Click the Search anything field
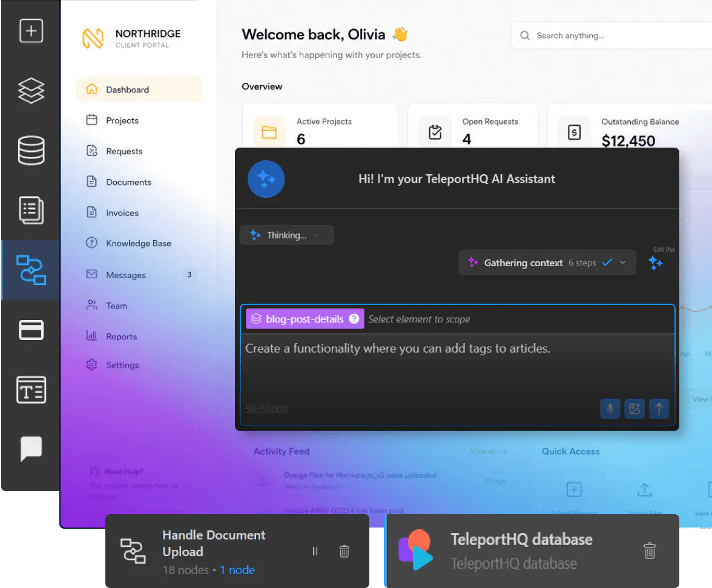Viewport: 712px width, 588px height. point(611,35)
